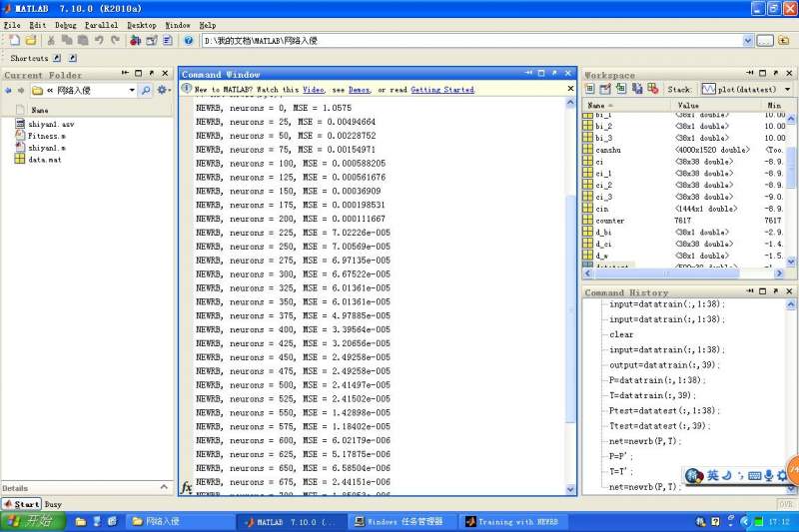Select shiyan1.asv in Current Folder

pos(51,124)
